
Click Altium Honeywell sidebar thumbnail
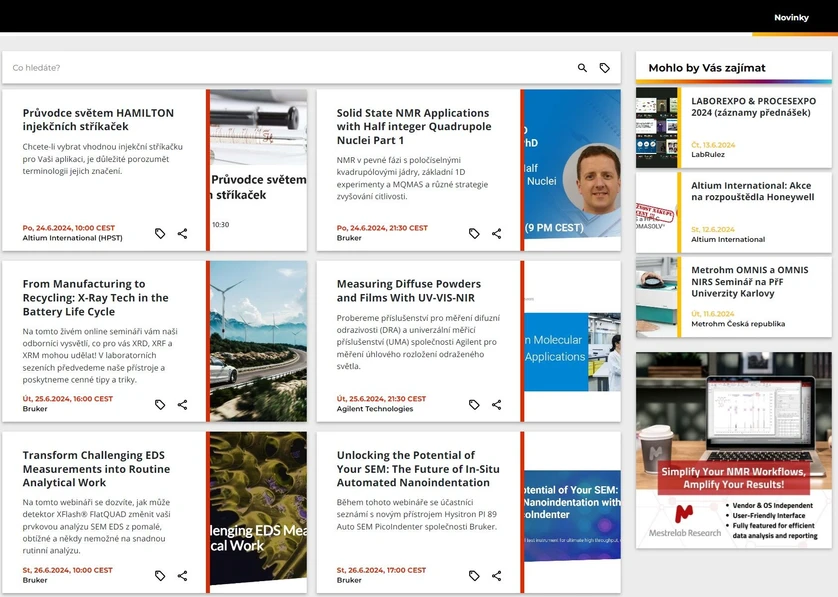(656, 212)
